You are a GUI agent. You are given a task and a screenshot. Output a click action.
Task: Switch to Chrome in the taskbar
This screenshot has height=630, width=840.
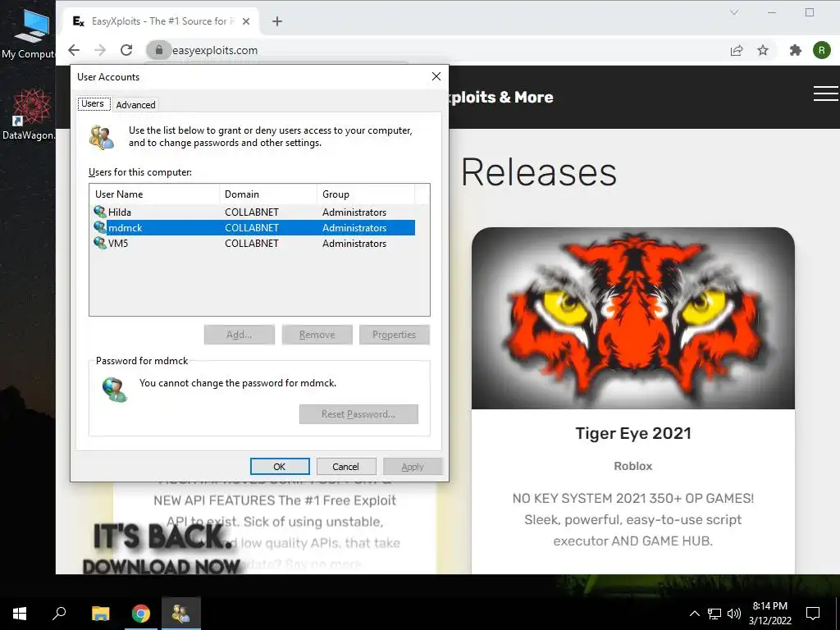[x=141, y=614]
